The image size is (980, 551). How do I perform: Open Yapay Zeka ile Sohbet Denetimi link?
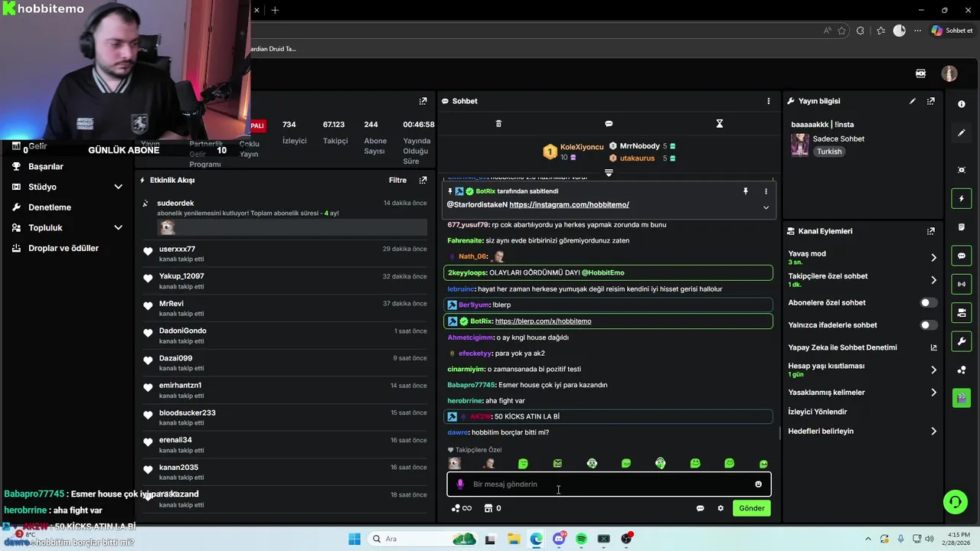933,347
